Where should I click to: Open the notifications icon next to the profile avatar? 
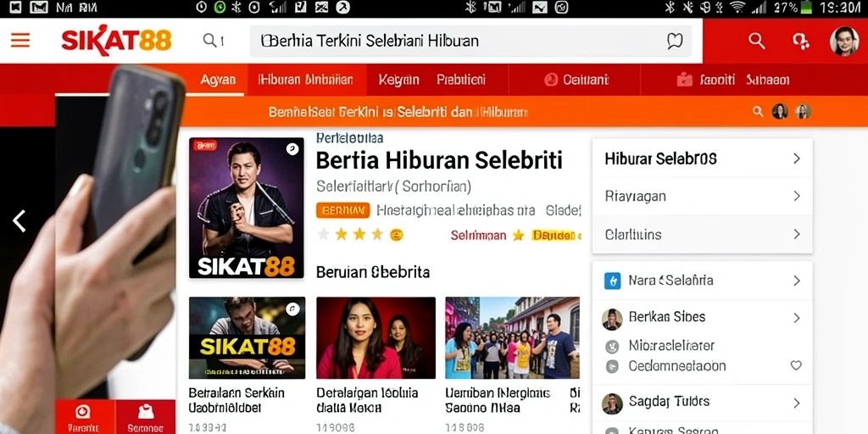pos(800,41)
